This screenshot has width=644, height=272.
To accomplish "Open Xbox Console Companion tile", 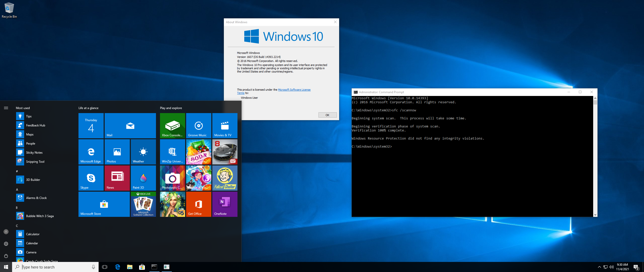I will (173, 125).
